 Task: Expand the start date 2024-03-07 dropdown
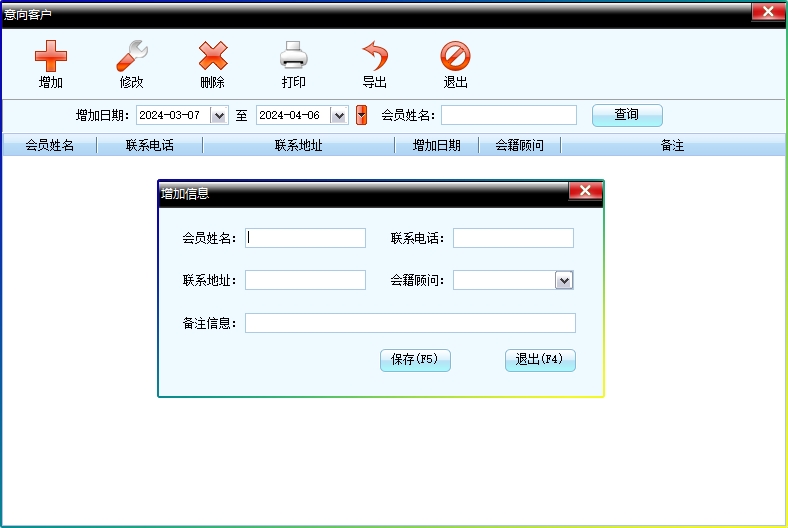(x=220, y=115)
